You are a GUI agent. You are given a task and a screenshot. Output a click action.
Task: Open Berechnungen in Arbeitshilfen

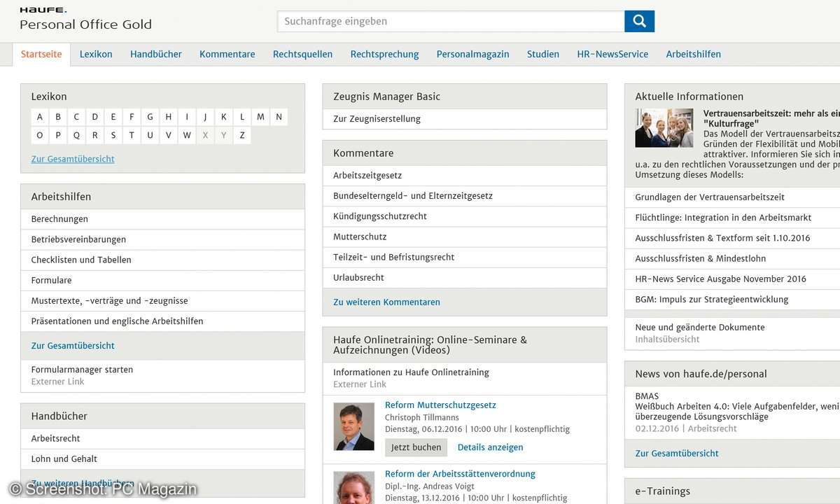point(162,219)
